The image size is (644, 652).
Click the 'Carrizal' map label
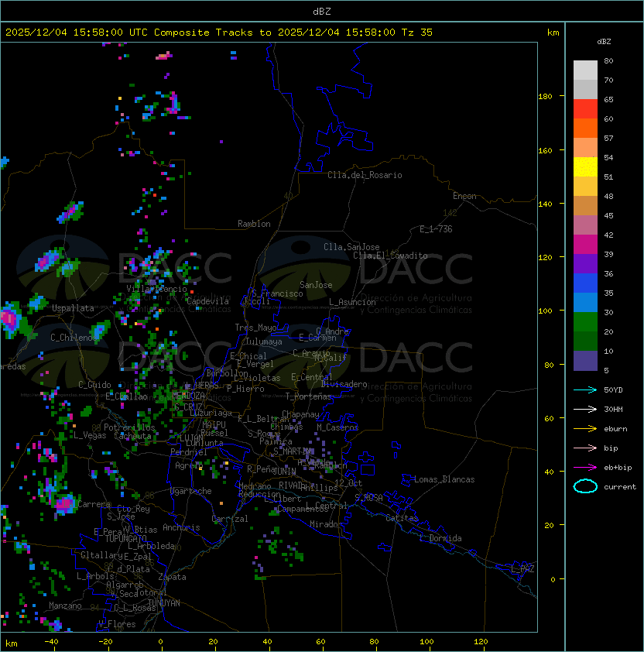[x=229, y=519]
